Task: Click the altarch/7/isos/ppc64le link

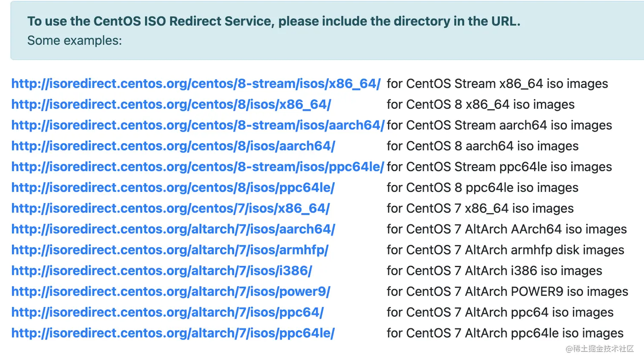Action: click(x=173, y=333)
